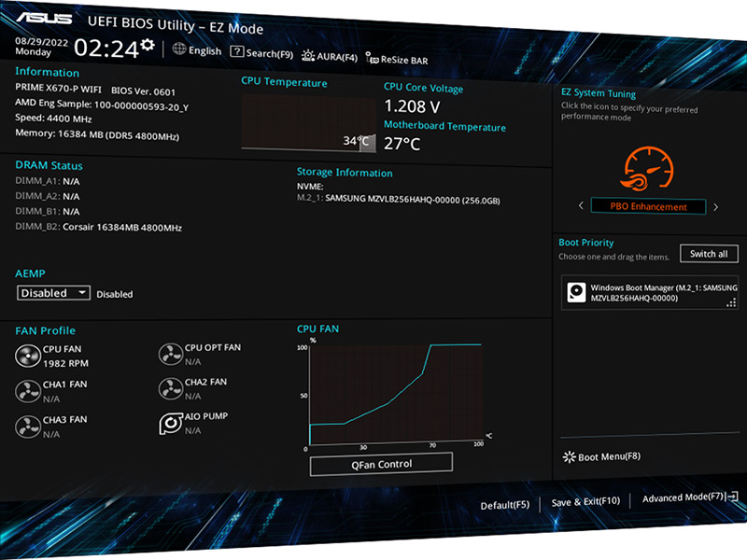The image size is (747, 560).
Task: Click the Search(F9) label
Action: [270, 54]
